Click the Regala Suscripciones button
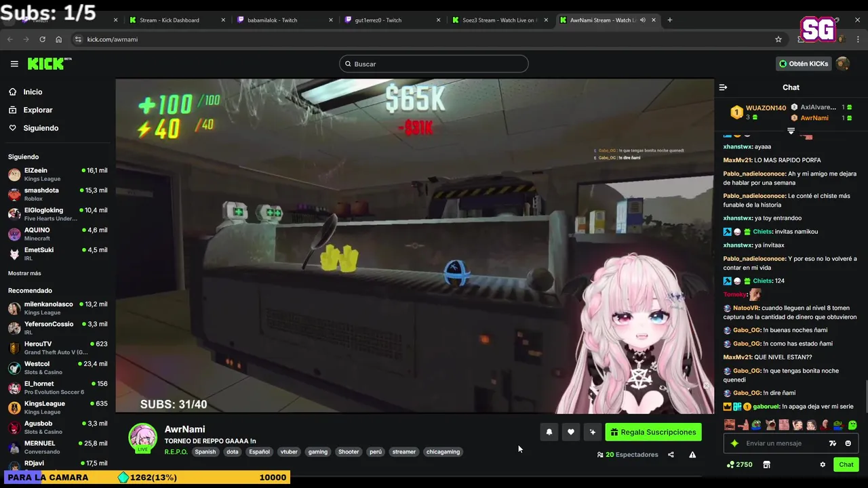868x488 pixels. 653,432
